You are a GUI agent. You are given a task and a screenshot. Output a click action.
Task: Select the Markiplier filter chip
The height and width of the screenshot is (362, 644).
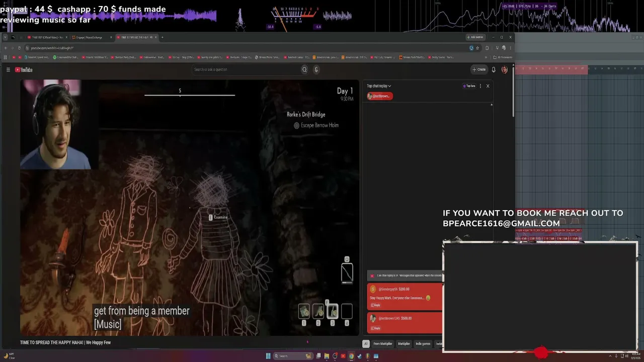[x=404, y=344]
